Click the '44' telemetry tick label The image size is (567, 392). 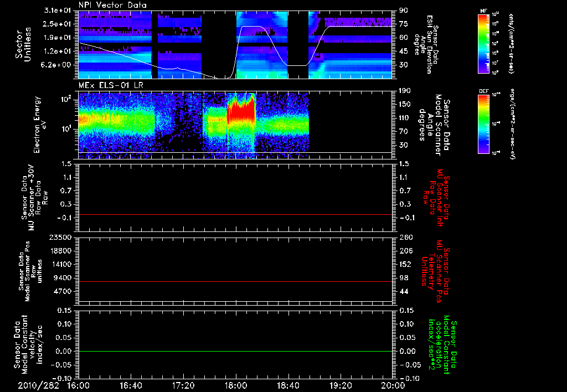pos(404,291)
